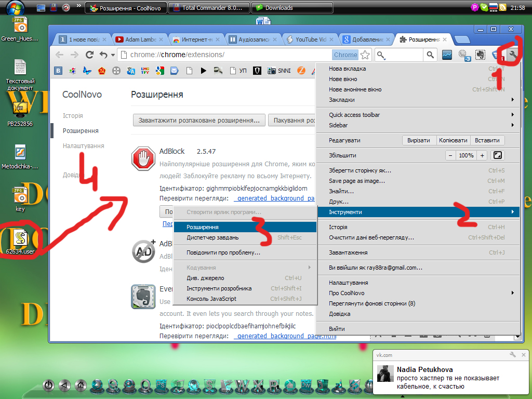Expand the Sidebar submenu
The width and height of the screenshot is (532, 399).
418,125
